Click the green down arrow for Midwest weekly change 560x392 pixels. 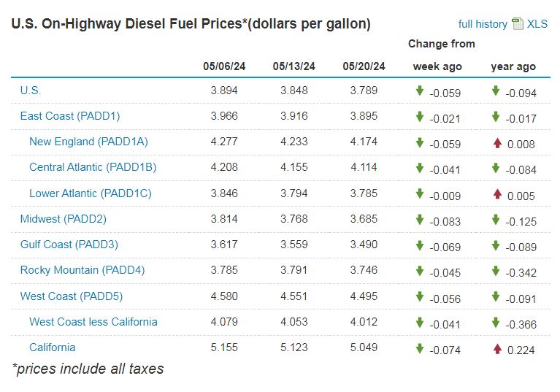point(420,220)
